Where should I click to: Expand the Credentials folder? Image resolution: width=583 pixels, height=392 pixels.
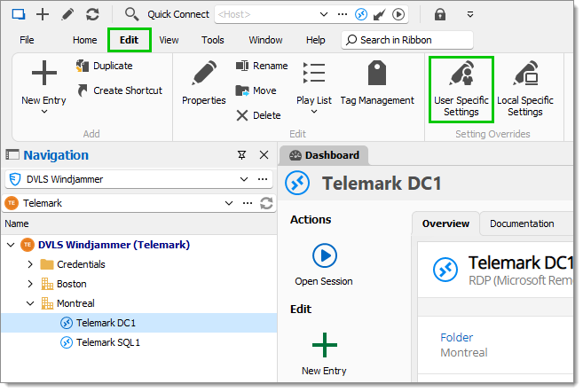coord(30,264)
